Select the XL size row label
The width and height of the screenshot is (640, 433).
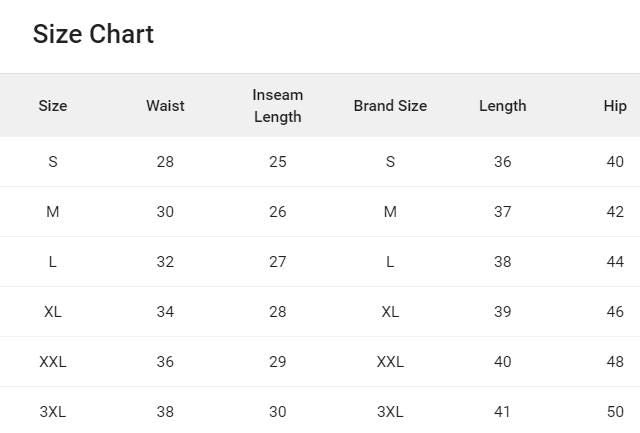pos(53,312)
